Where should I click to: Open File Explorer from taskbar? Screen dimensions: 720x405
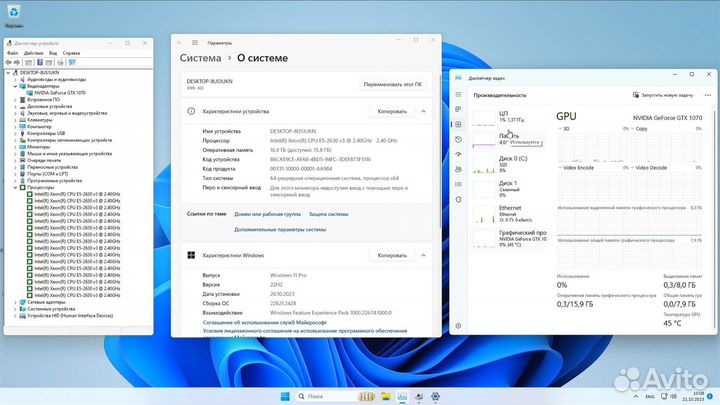pos(386,396)
